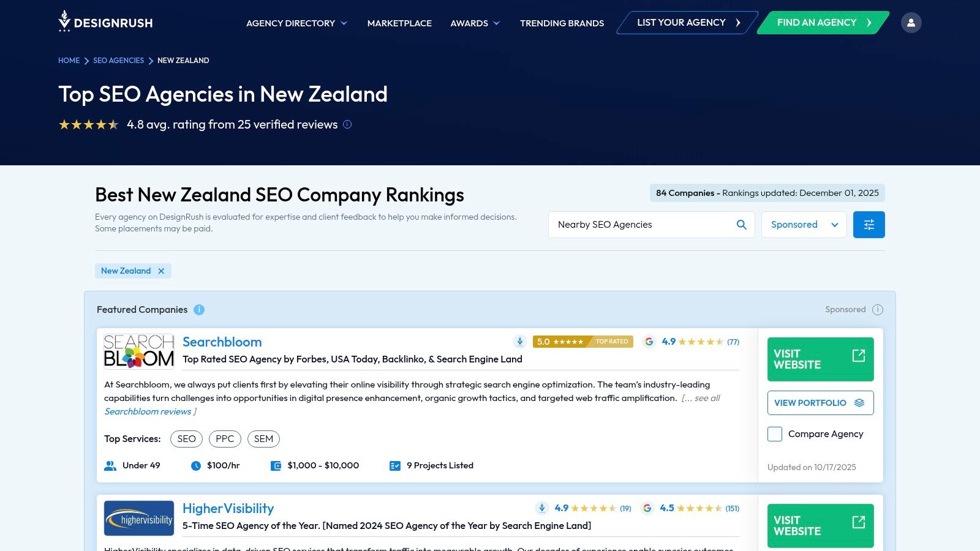This screenshot has width=980, height=551.
Task: Click the Visit Website button for HigherVisibility
Action: (820, 525)
